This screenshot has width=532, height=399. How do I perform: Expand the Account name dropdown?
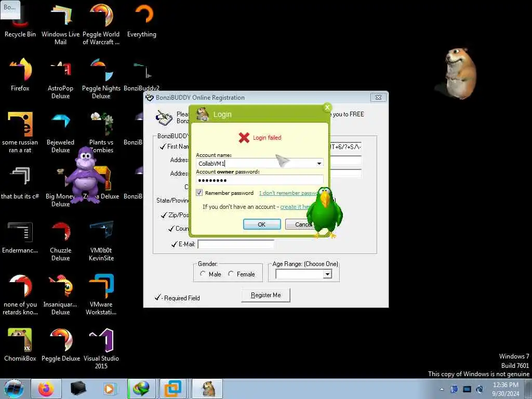(319, 164)
